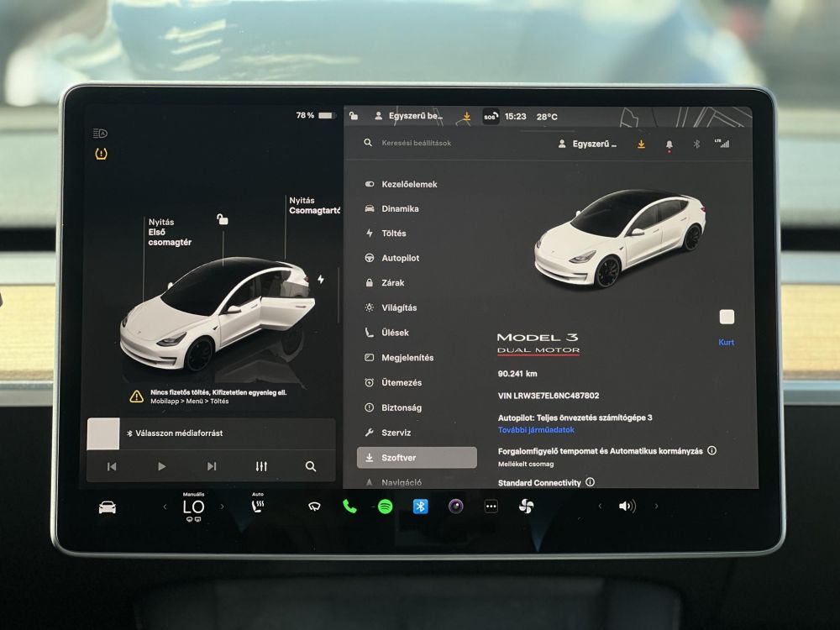Tap Válasszon médiaforrást media source selector
This screenshot has width=840, height=630.
coord(175,433)
